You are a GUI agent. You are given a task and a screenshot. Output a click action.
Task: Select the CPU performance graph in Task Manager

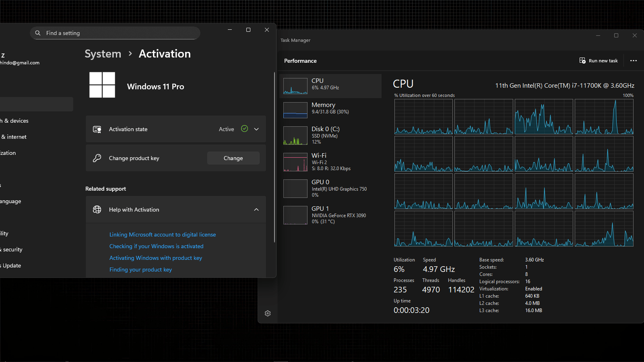pos(330,86)
